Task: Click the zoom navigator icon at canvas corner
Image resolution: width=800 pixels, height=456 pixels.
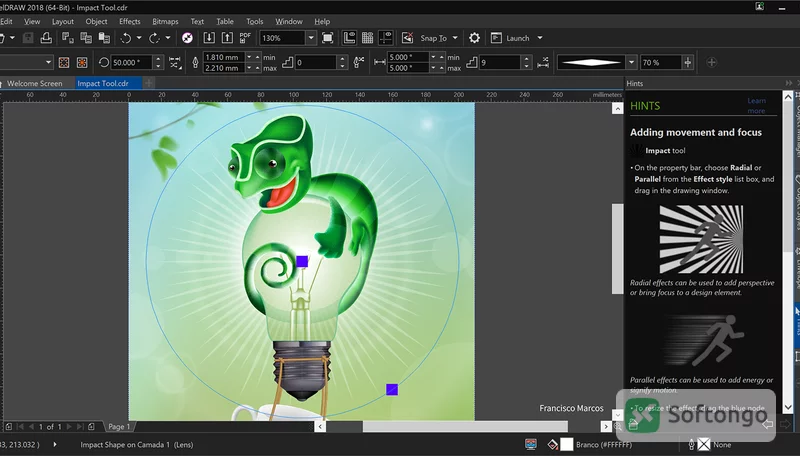Action: [x=618, y=426]
